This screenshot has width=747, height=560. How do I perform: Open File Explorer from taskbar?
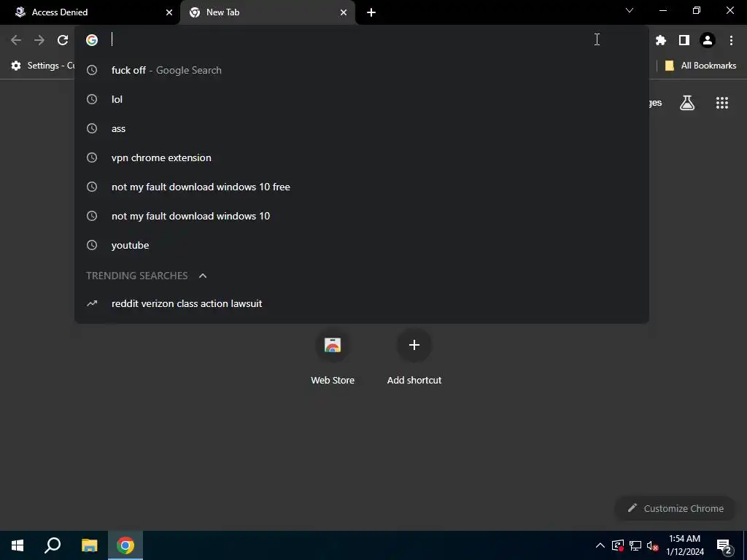89,545
